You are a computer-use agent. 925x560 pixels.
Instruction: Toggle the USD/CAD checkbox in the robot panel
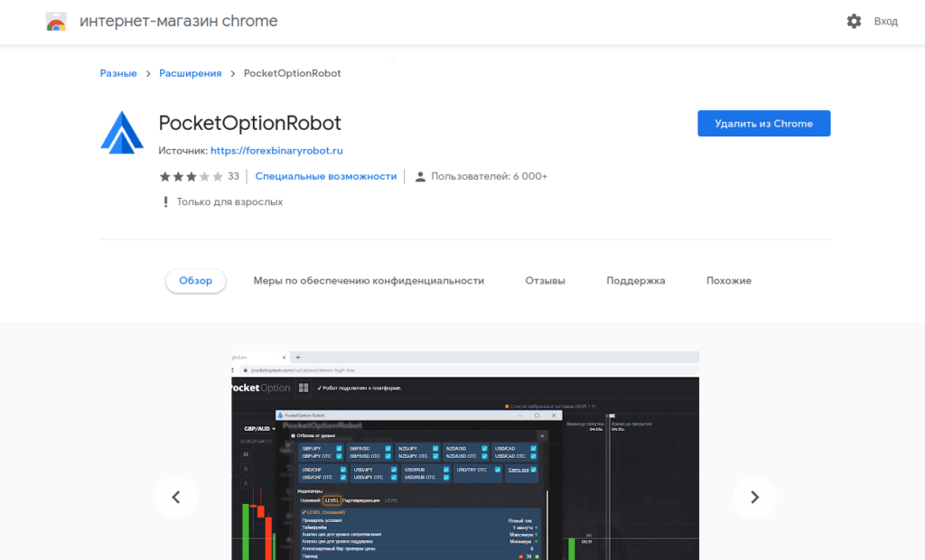[x=534, y=448]
